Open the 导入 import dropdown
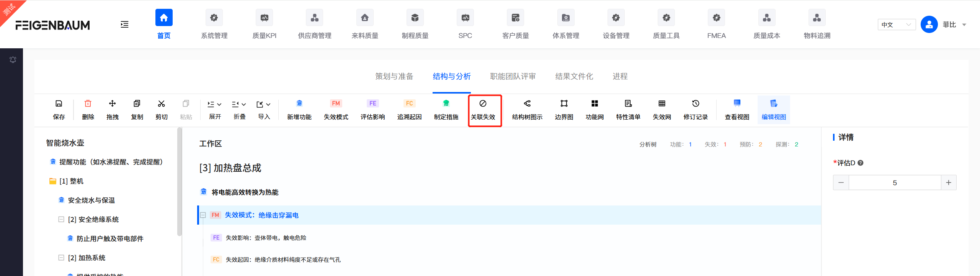This screenshot has width=980, height=276. point(264,110)
